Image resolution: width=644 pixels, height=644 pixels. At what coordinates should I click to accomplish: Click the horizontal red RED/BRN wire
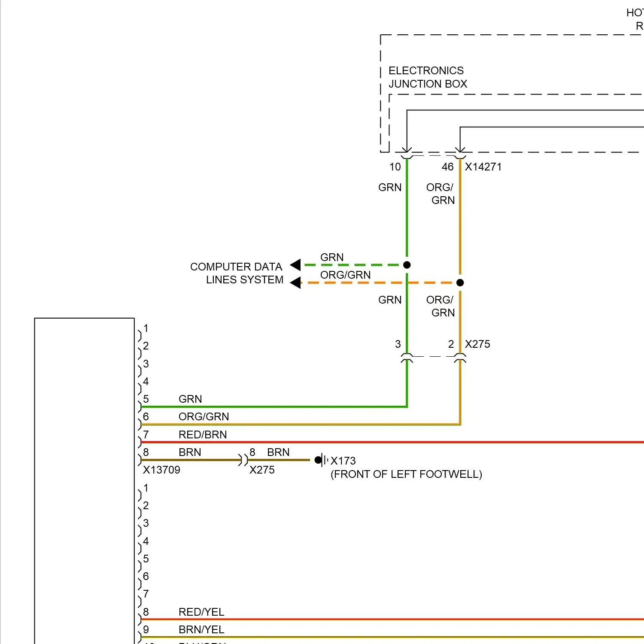pyautogui.click(x=392, y=442)
